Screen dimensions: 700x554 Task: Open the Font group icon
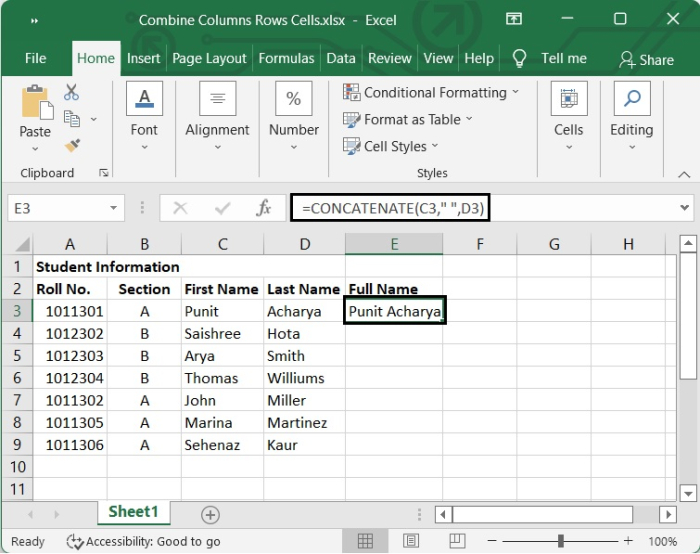(144, 98)
